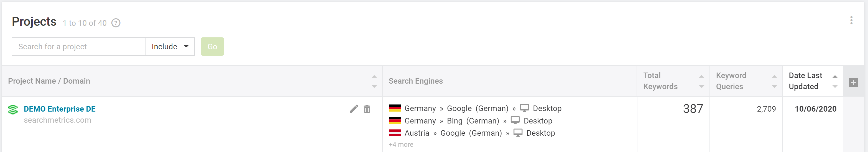Open the help question mark icon beside Projects

pos(116,23)
